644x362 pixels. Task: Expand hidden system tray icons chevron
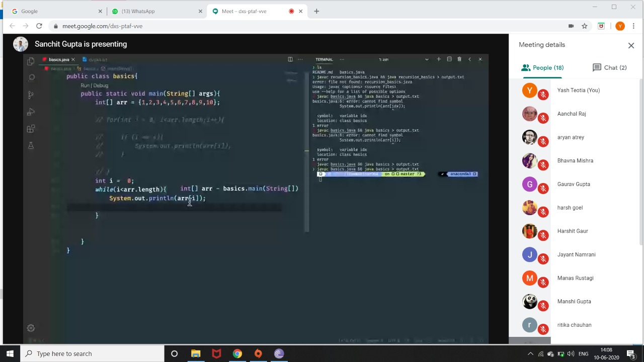(x=530, y=354)
